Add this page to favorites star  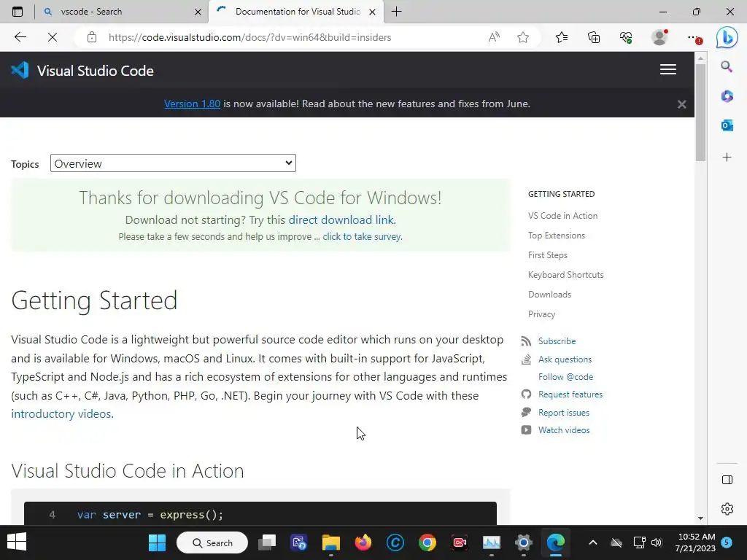point(523,37)
